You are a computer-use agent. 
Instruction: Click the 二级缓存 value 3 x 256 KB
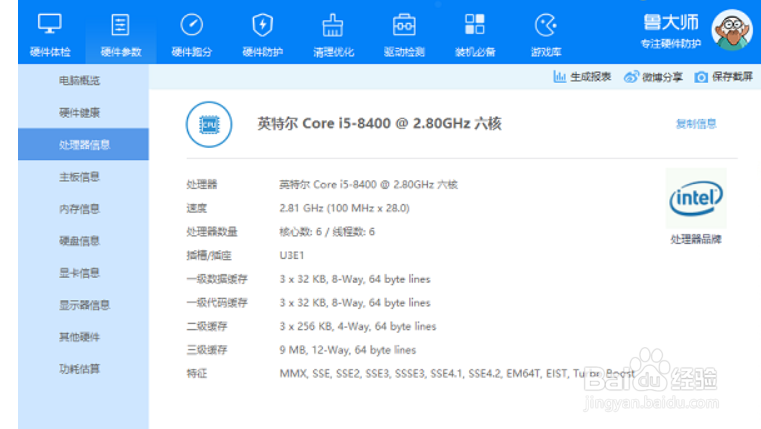pos(358,326)
